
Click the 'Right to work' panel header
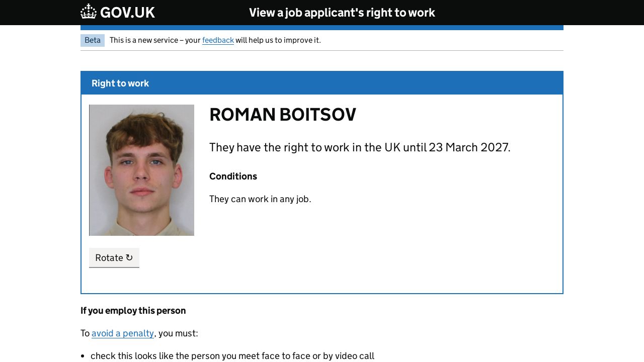120,83
